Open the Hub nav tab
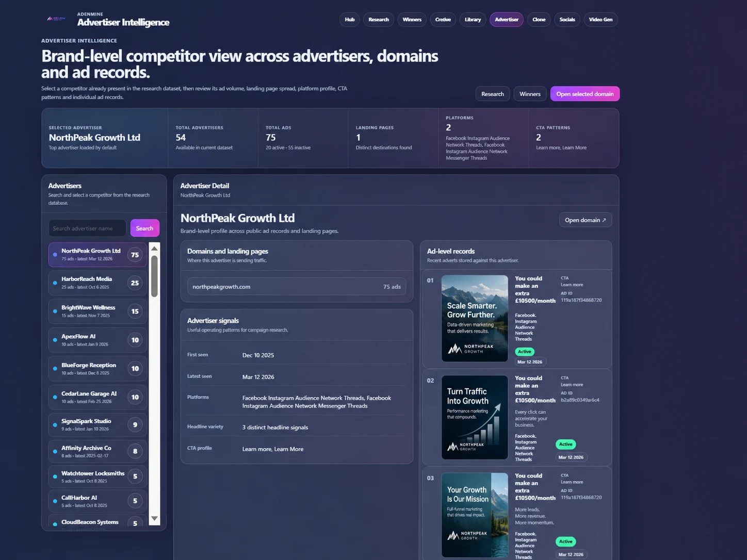Image resolution: width=747 pixels, height=560 pixels. tap(350, 20)
